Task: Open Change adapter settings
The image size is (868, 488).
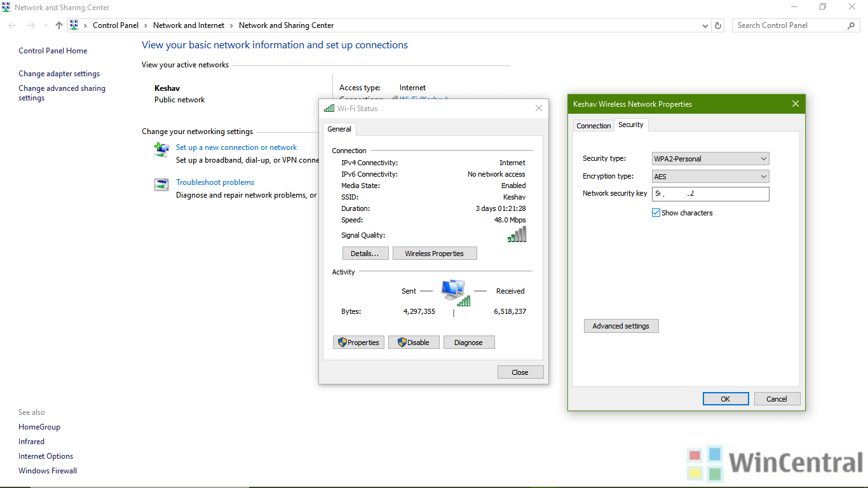Action: coord(59,74)
